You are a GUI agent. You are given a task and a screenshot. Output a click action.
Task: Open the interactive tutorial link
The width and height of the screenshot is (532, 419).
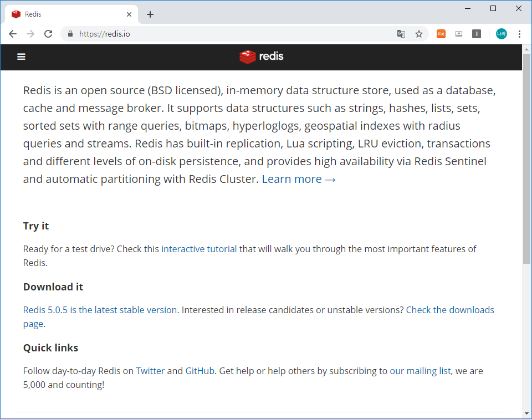coord(199,249)
